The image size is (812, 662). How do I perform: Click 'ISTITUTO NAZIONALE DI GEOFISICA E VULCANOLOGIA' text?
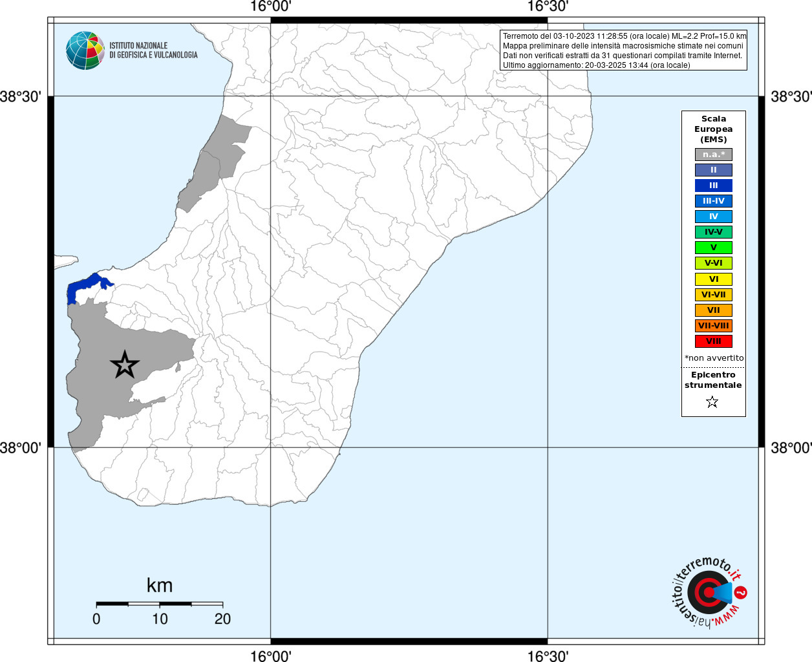(x=153, y=50)
